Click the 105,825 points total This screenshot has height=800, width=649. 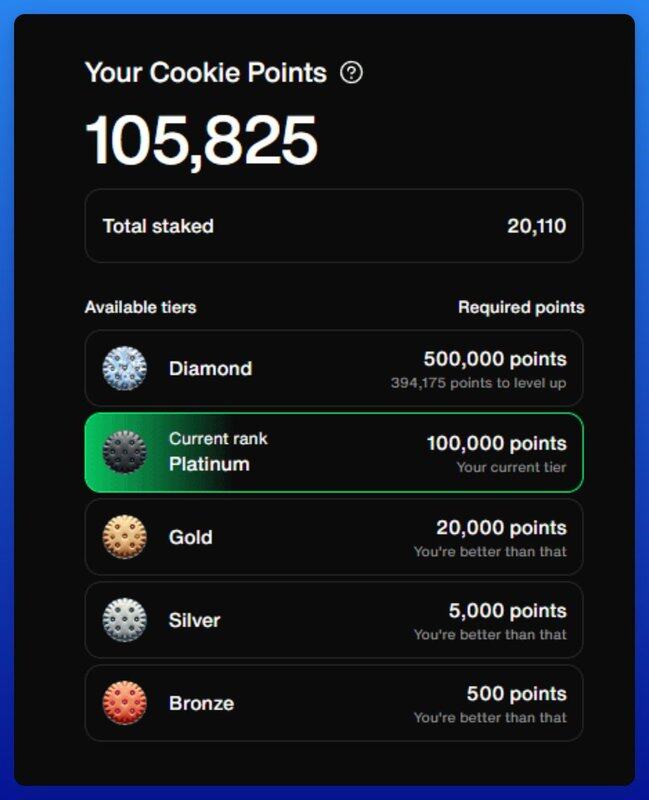point(201,140)
